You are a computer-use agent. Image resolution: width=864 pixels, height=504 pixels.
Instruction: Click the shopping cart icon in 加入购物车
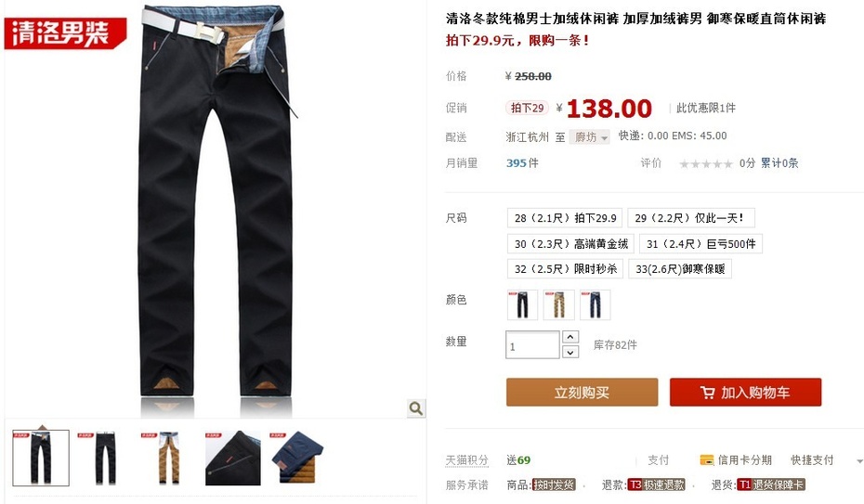click(x=708, y=393)
